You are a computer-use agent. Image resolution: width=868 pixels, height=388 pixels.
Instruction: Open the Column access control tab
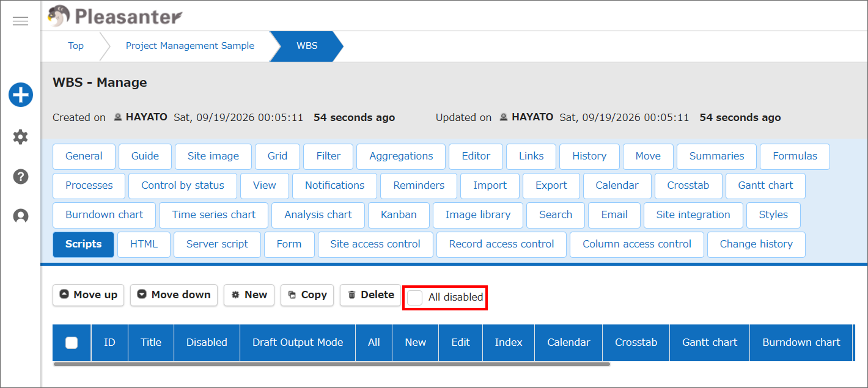637,244
